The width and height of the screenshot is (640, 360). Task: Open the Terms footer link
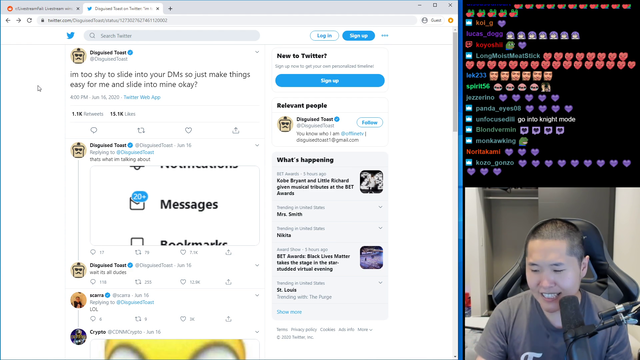click(x=282, y=329)
